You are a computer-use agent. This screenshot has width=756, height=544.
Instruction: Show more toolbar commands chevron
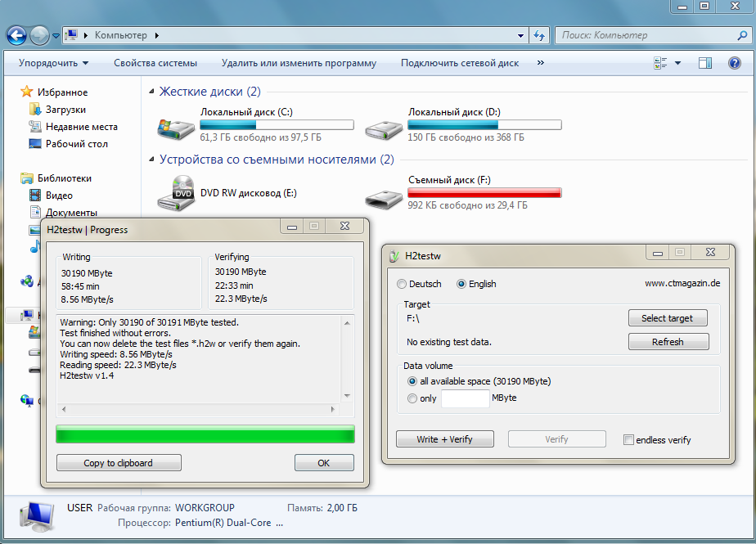541,63
